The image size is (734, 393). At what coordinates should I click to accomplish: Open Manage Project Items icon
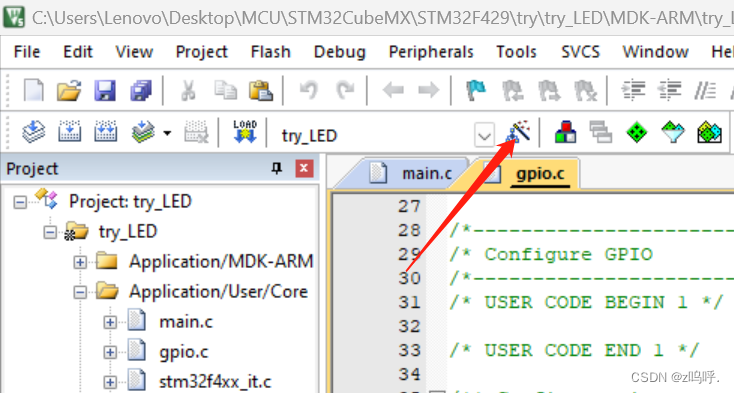pos(565,131)
